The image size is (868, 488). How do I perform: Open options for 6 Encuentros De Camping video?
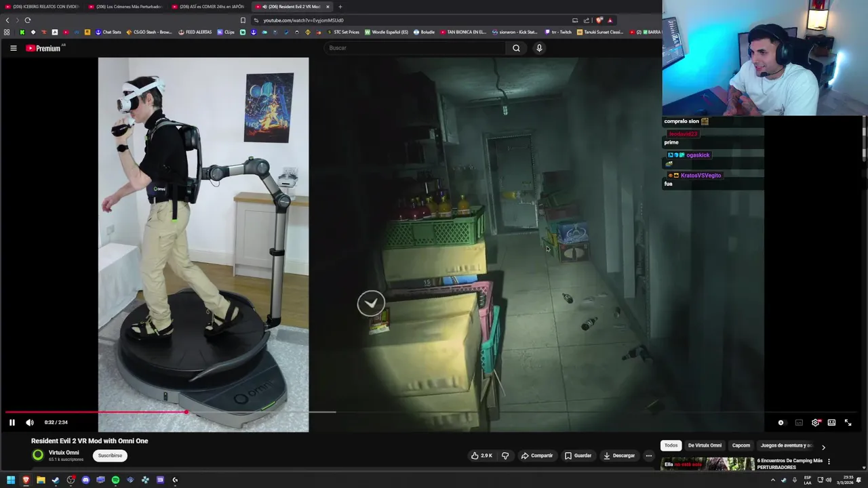[829, 462]
